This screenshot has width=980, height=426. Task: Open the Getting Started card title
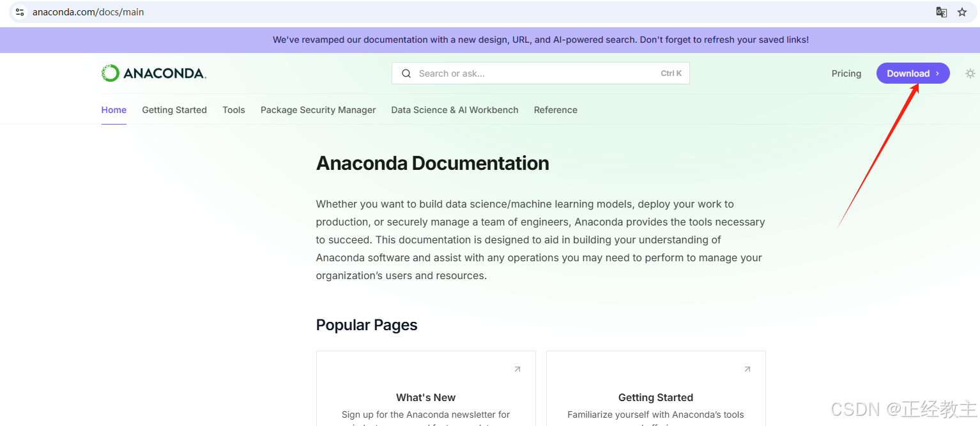pos(655,397)
